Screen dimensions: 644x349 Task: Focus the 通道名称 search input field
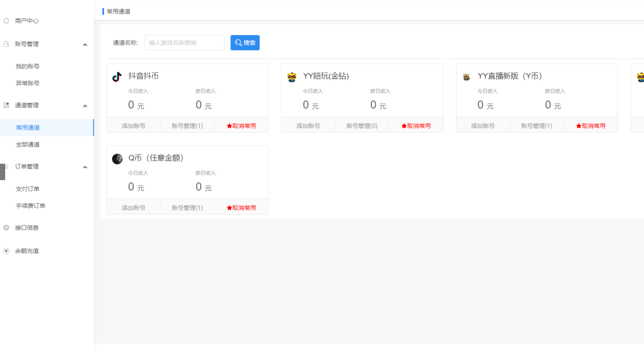185,43
